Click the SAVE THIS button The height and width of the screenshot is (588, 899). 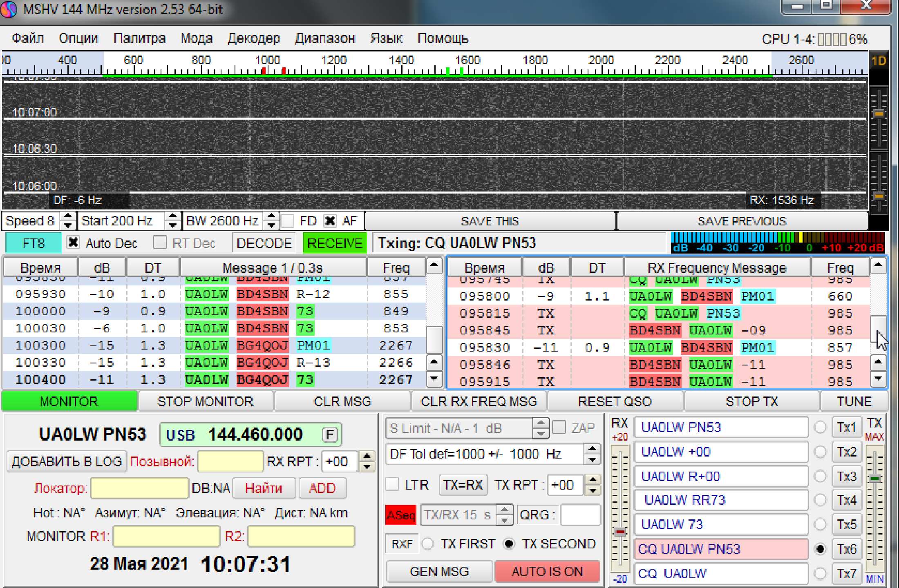click(490, 221)
